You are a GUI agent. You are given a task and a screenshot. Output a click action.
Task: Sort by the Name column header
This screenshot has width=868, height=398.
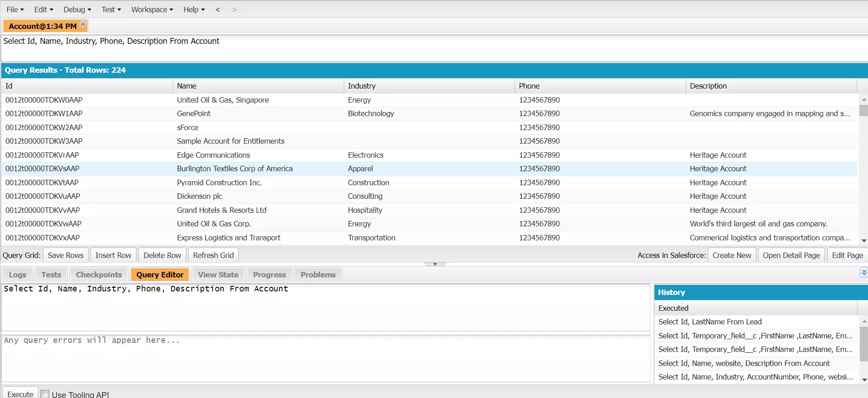[258, 86]
